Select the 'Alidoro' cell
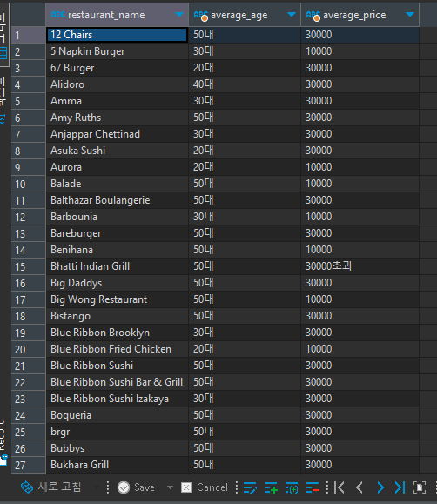 point(117,84)
